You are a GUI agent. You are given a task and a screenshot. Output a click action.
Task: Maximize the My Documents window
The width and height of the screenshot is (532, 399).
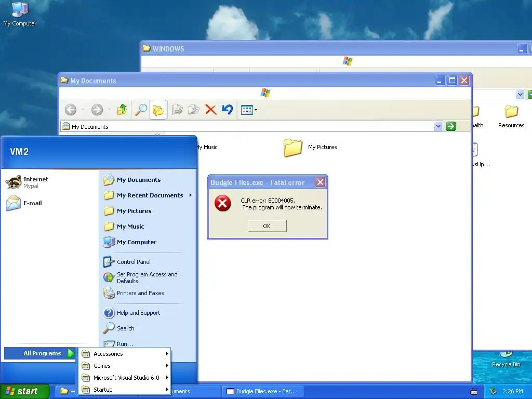[x=452, y=81]
